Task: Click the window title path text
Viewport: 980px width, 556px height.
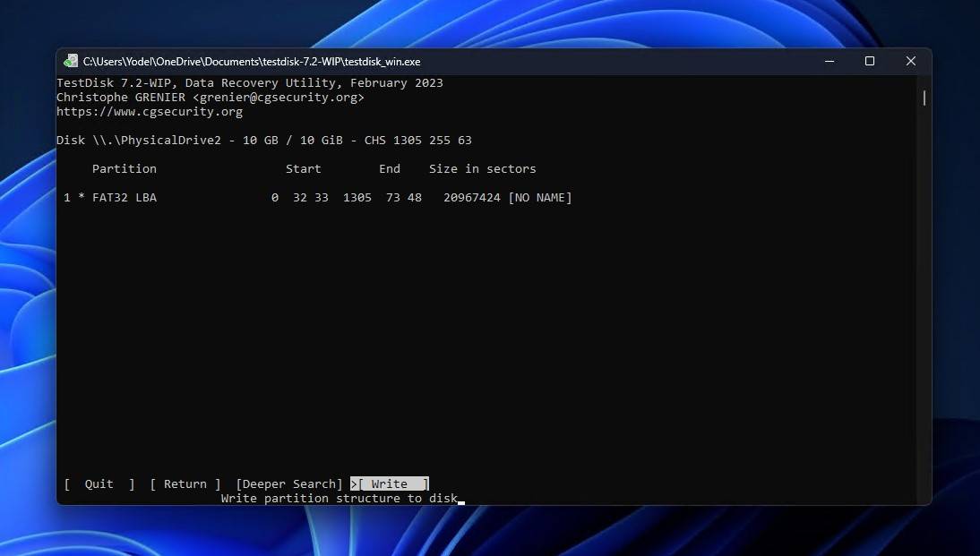Action: click(252, 61)
